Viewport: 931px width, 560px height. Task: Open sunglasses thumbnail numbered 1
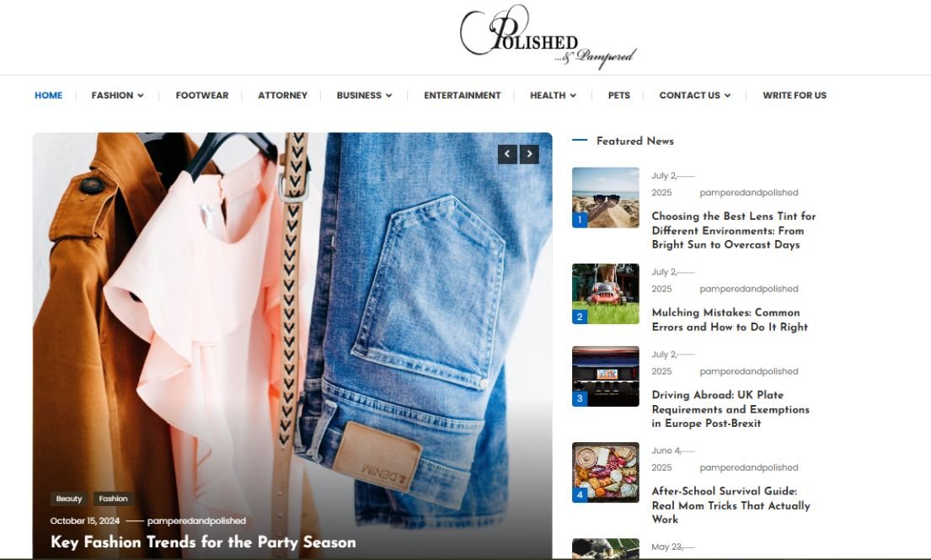coord(605,198)
